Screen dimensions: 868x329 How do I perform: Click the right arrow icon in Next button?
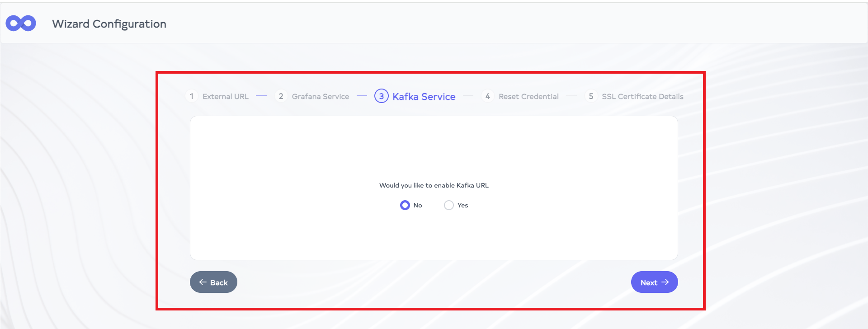[665, 282]
